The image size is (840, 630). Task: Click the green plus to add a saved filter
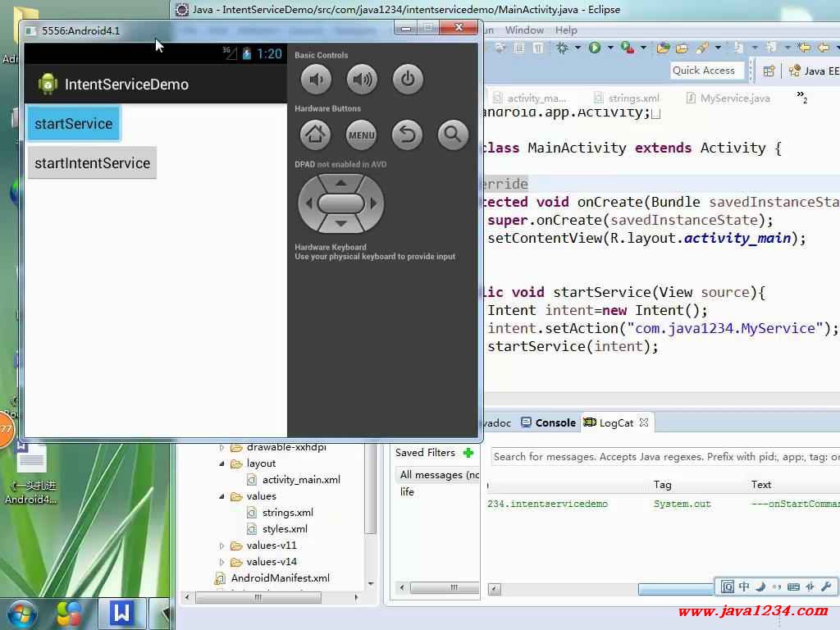coord(468,453)
